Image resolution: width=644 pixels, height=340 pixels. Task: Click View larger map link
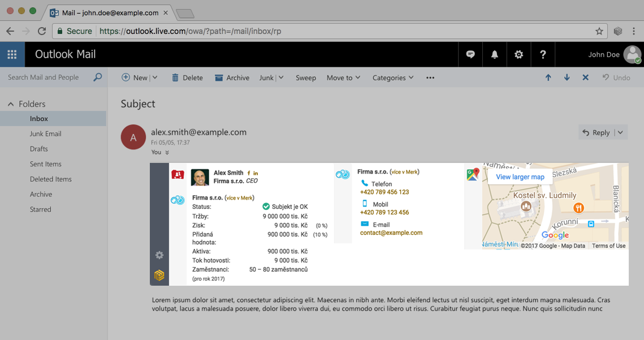[x=520, y=177]
